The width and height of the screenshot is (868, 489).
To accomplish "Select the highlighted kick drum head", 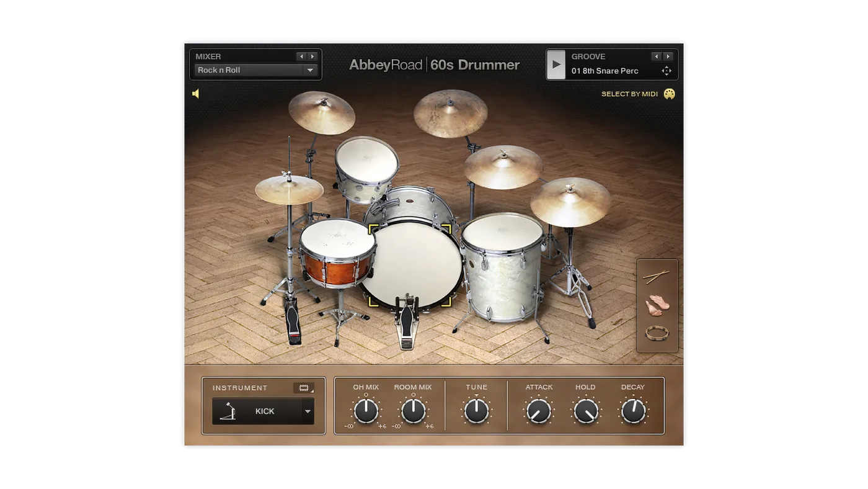I will [x=411, y=266].
